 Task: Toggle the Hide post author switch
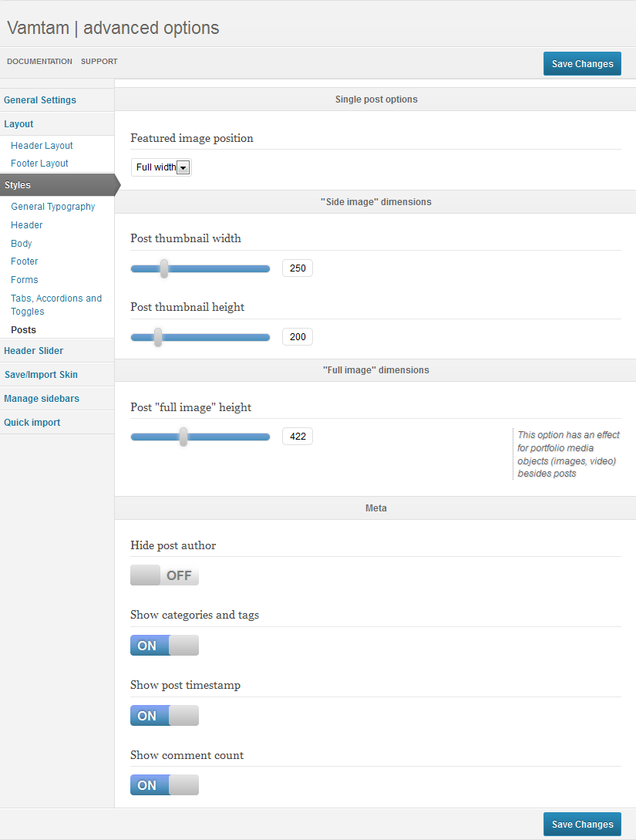coord(164,575)
